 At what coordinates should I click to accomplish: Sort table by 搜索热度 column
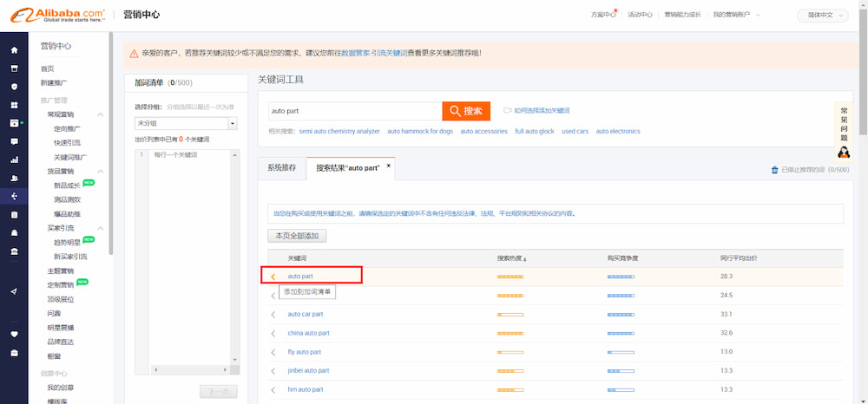pos(511,258)
